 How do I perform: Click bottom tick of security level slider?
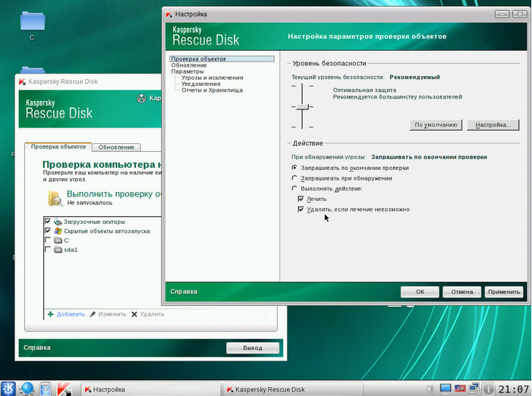(x=302, y=127)
